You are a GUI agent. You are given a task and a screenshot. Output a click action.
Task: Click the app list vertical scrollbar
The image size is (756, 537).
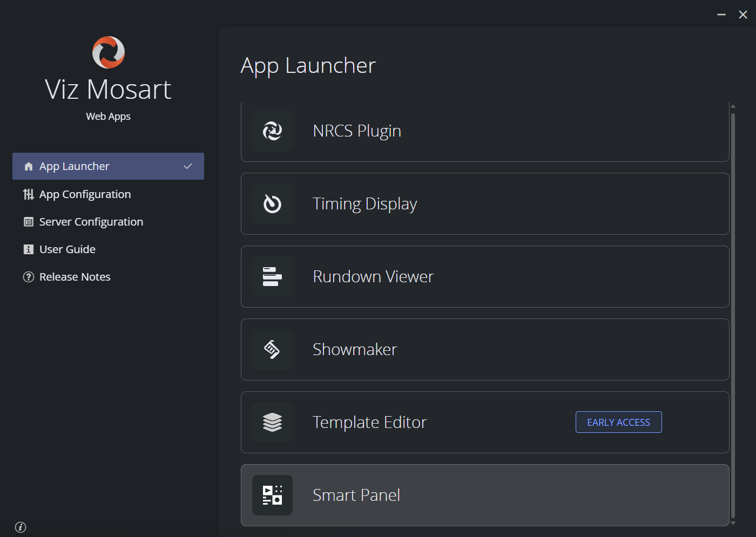pos(733,316)
